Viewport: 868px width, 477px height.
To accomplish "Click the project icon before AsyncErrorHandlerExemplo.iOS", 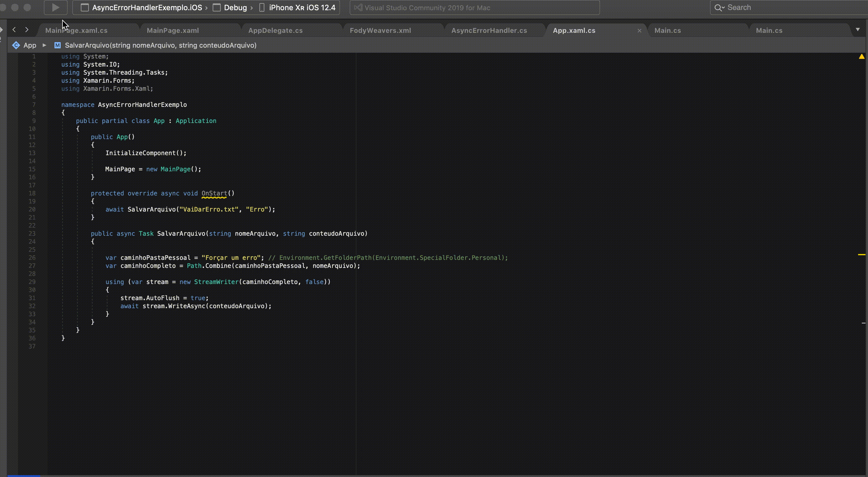I will 85,7.
